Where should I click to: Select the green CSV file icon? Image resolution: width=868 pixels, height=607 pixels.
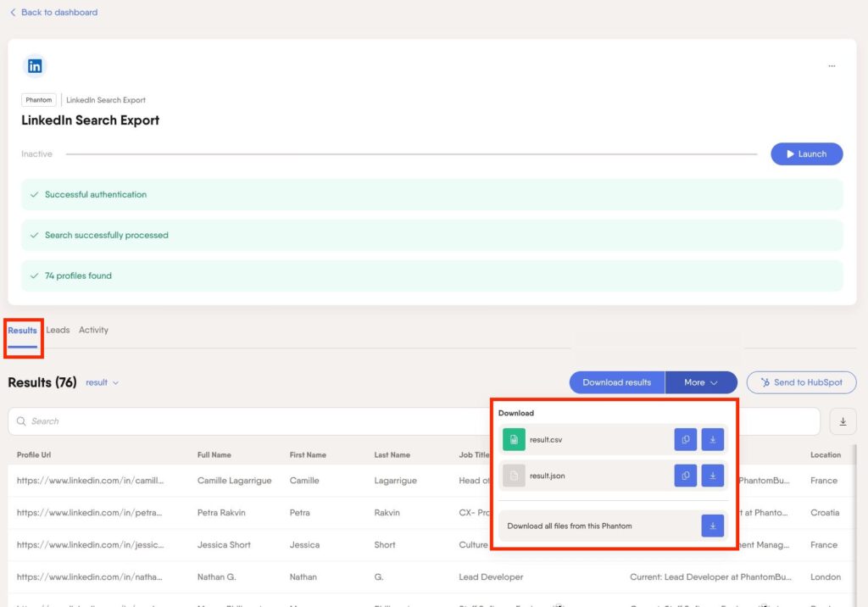[514, 439]
